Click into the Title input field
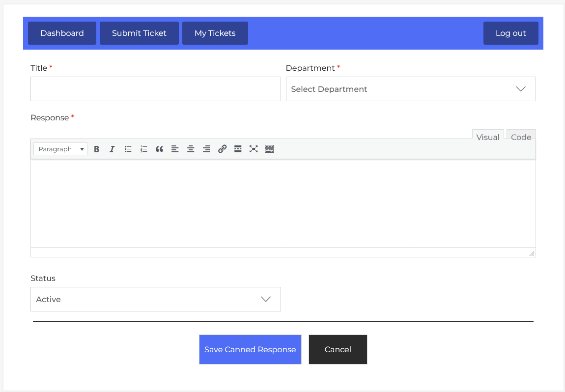The image size is (565, 392). 155,89
